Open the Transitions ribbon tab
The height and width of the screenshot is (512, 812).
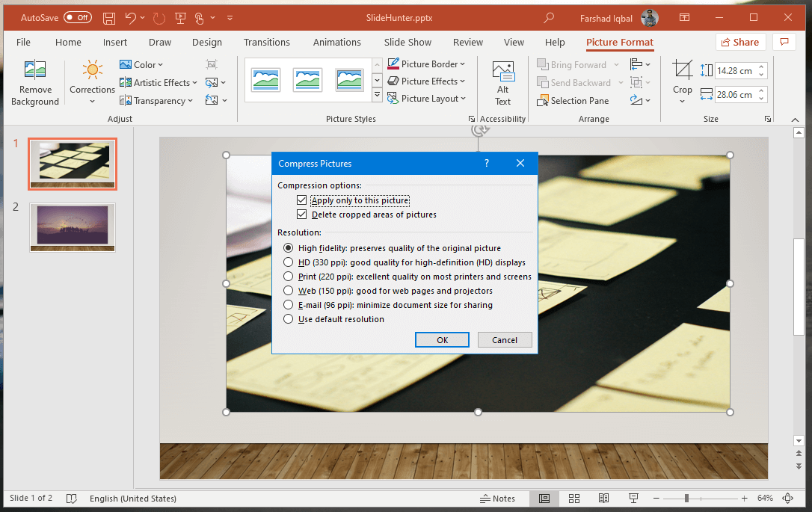(x=268, y=43)
